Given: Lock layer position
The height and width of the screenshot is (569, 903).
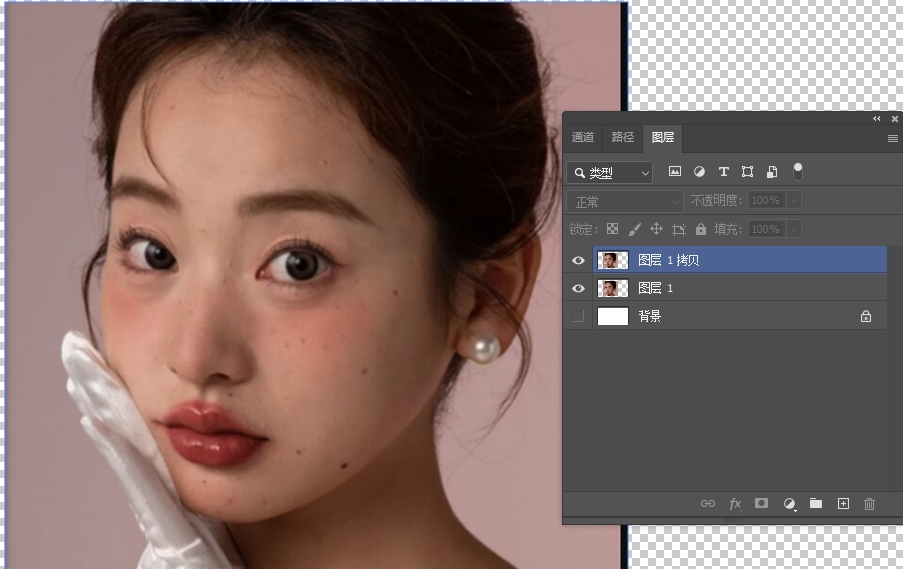Looking at the screenshot, I should 656,229.
